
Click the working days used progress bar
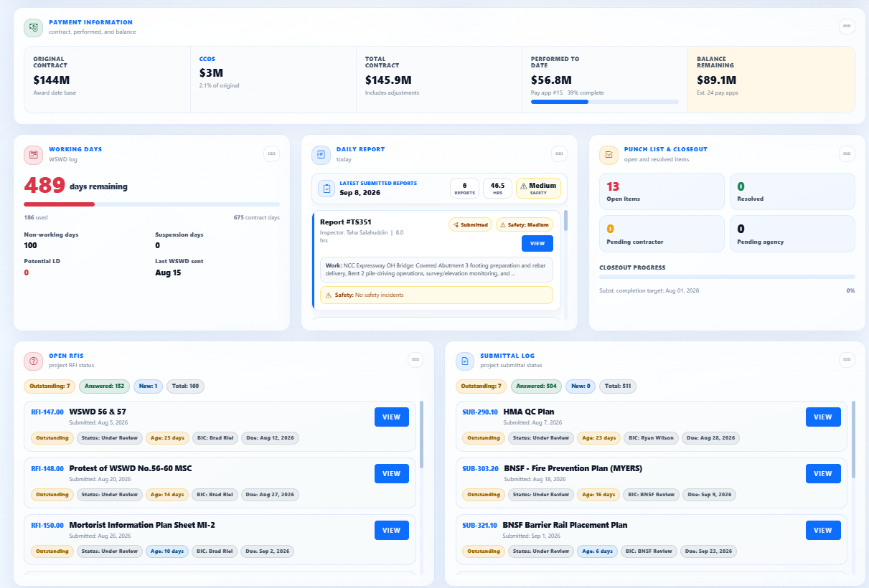pyautogui.click(x=151, y=204)
